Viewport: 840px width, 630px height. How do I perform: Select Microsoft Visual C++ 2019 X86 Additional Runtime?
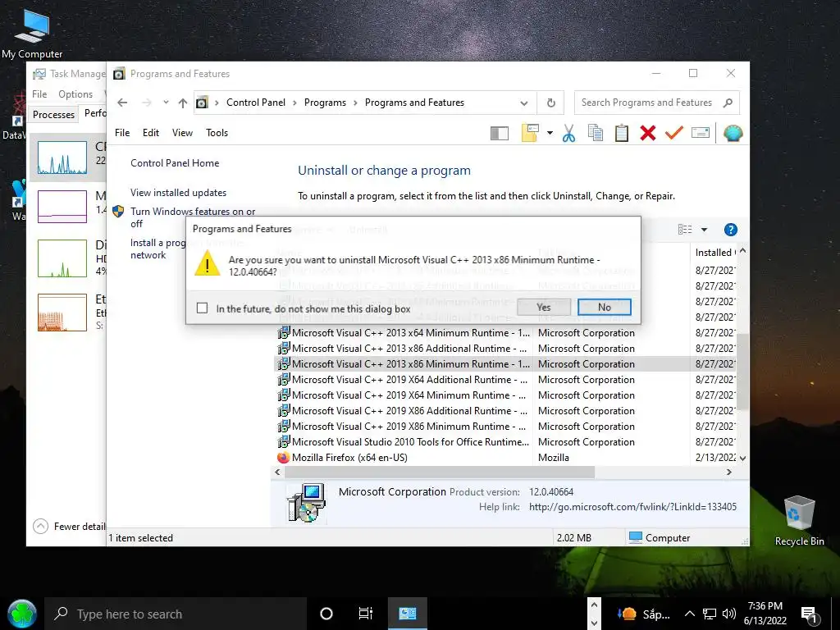pyautogui.click(x=409, y=410)
